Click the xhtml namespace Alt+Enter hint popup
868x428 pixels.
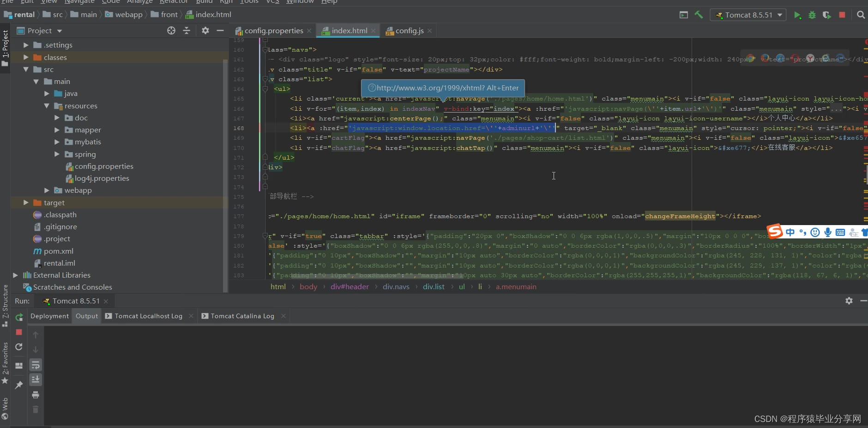pos(443,88)
